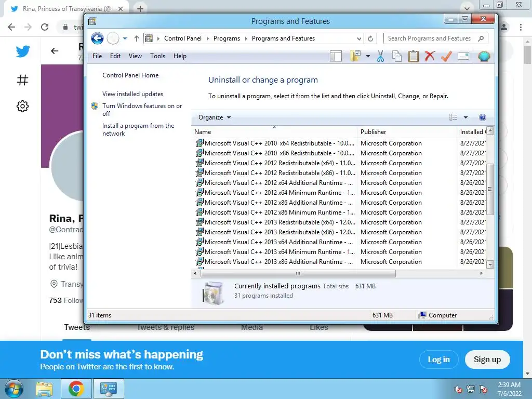Switch to Chrome on the taskbar
The height and width of the screenshot is (399, 532).
76,389
